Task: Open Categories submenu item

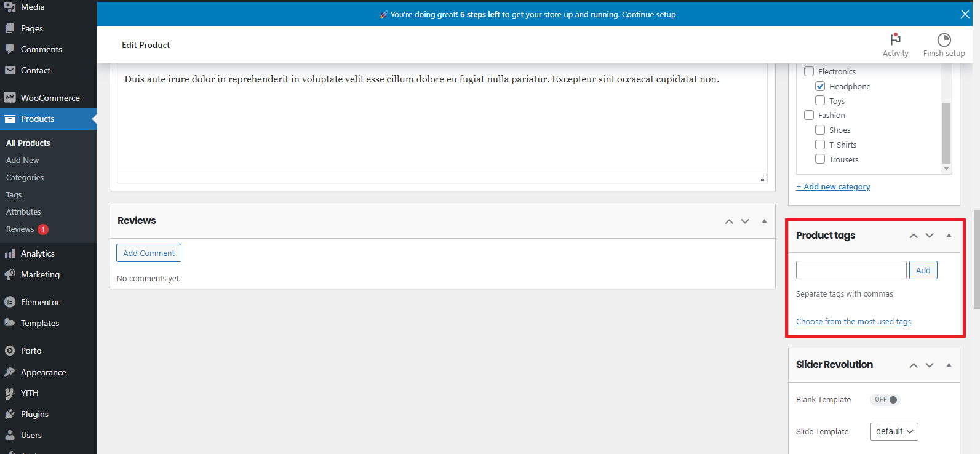Action: pyautogui.click(x=25, y=177)
